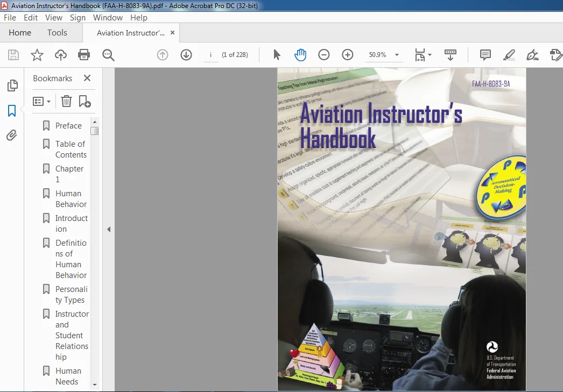Click the Save file icon
Viewport: 563px width, 392px height.
point(13,55)
